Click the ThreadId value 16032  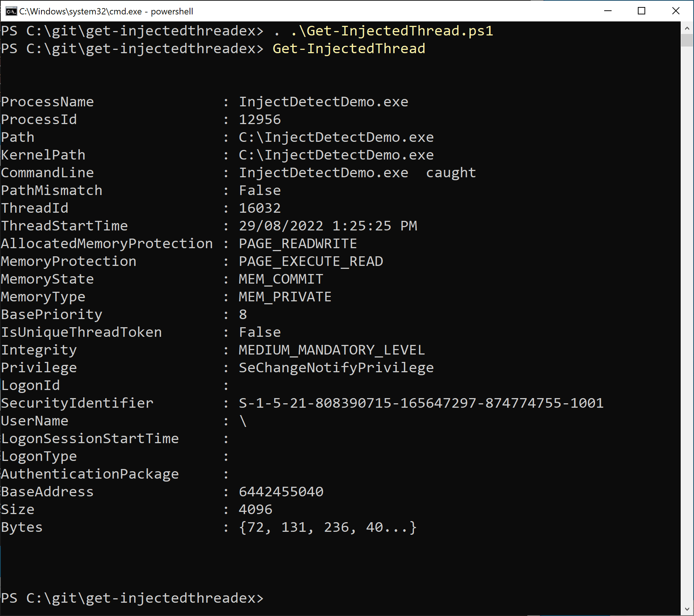tap(260, 208)
